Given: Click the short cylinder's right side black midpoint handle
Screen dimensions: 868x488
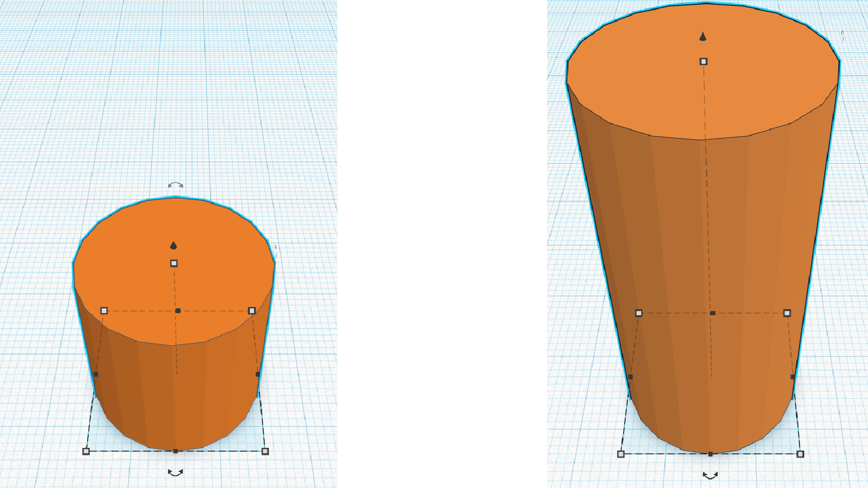Looking at the screenshot, I should click(258, 374).
